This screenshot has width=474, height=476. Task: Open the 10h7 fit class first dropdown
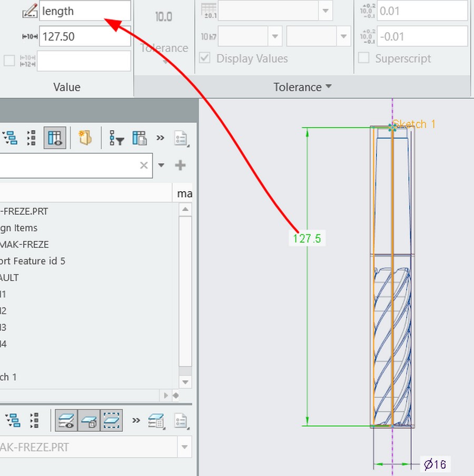[275, 36]
